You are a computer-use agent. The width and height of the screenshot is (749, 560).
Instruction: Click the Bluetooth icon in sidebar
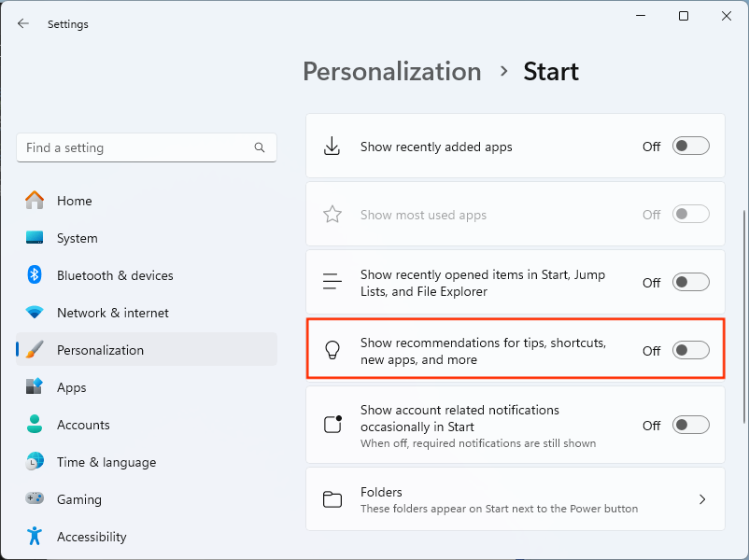click(x=35, y=275)
